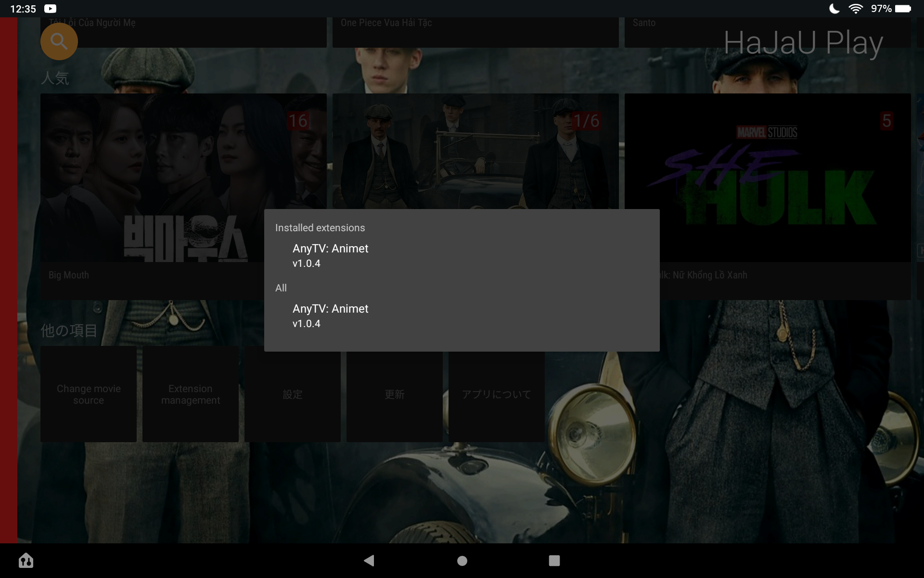
Task: Open the One Piece Vua Hải Tặc card
Action: 475,32
